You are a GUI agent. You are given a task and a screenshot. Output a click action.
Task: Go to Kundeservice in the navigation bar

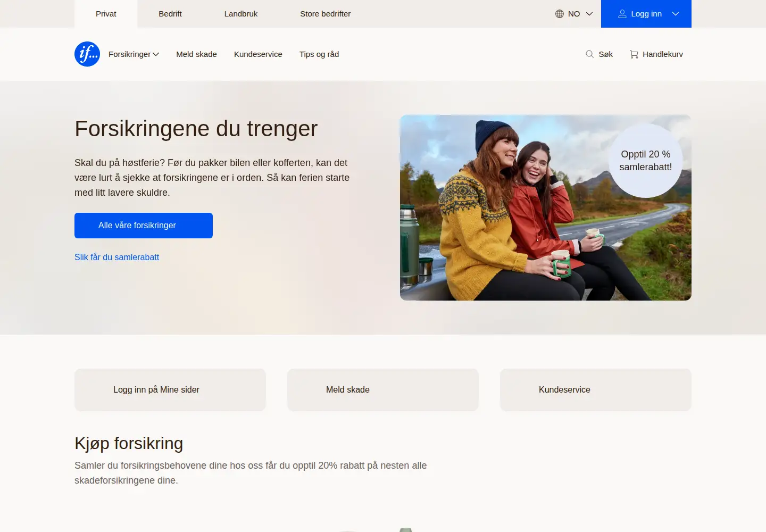click(x=258, y=54)
